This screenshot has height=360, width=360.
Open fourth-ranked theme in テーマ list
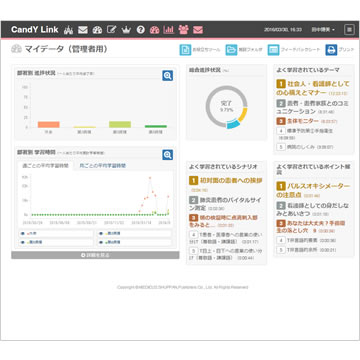coord(305,134)
